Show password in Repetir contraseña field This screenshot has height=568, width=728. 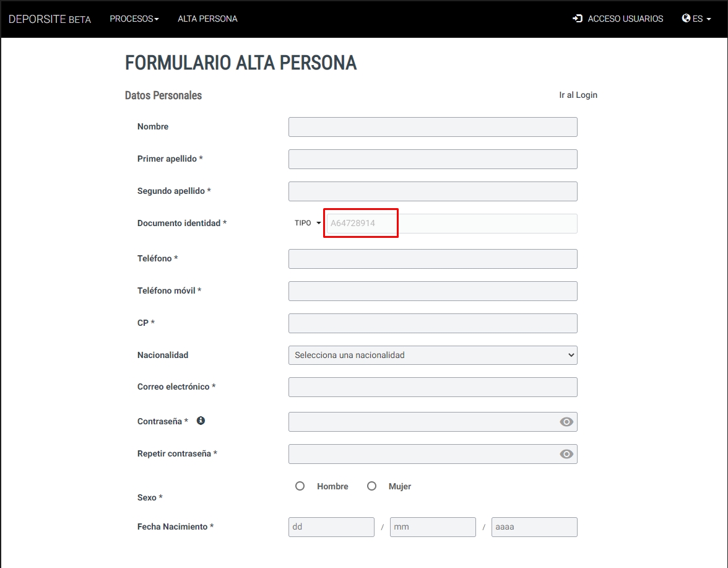coord(566,454)
